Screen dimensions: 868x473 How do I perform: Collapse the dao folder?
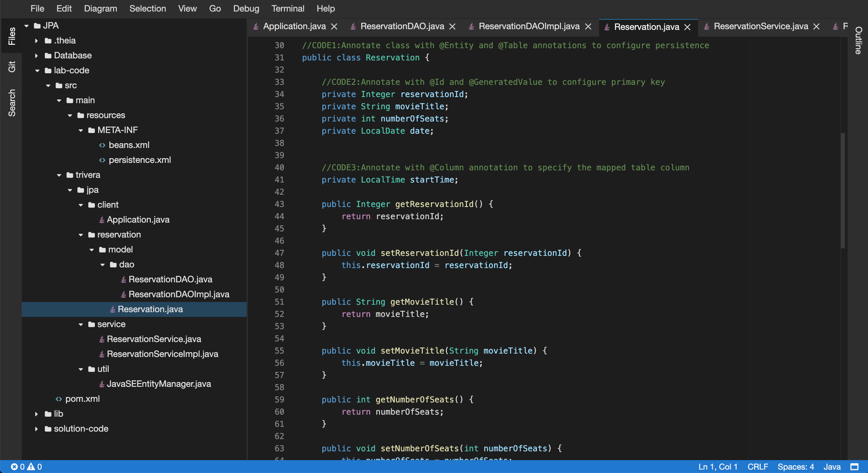[103, 265]
